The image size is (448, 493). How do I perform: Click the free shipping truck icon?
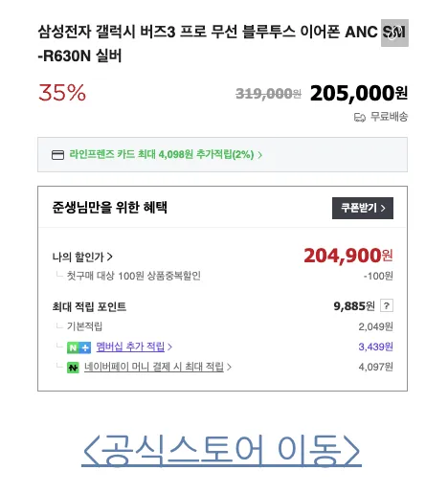pos(360,117)
